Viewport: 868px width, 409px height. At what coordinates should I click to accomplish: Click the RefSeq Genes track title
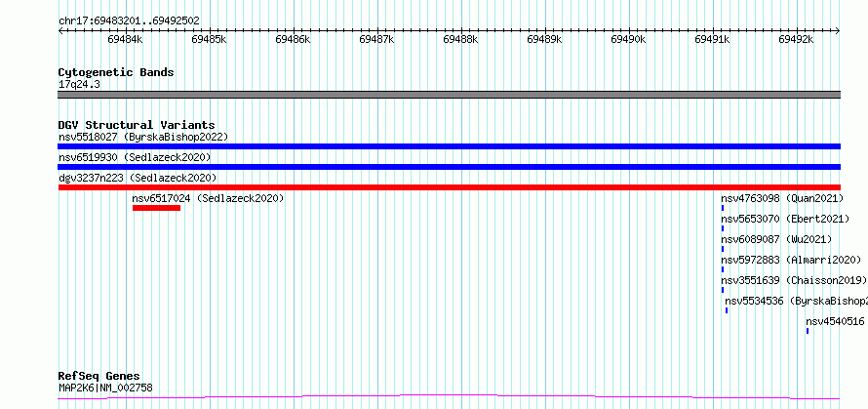[x=99, y=377]
